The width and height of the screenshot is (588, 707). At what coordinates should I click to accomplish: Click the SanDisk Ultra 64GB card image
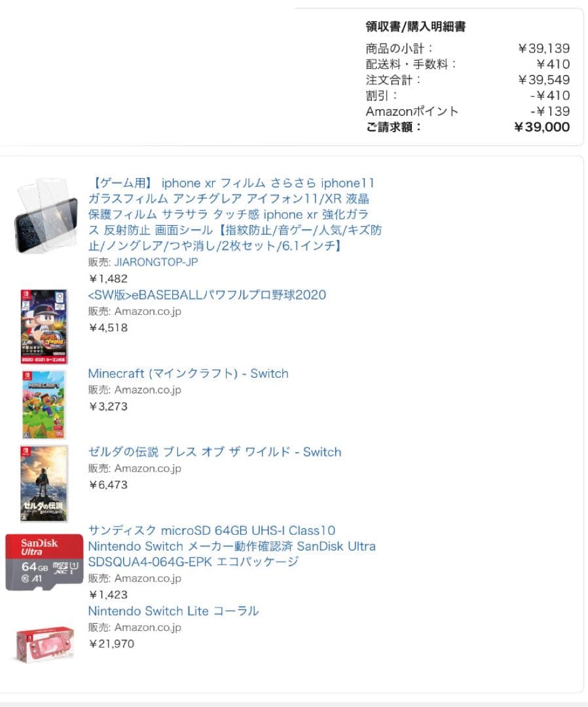44,562
